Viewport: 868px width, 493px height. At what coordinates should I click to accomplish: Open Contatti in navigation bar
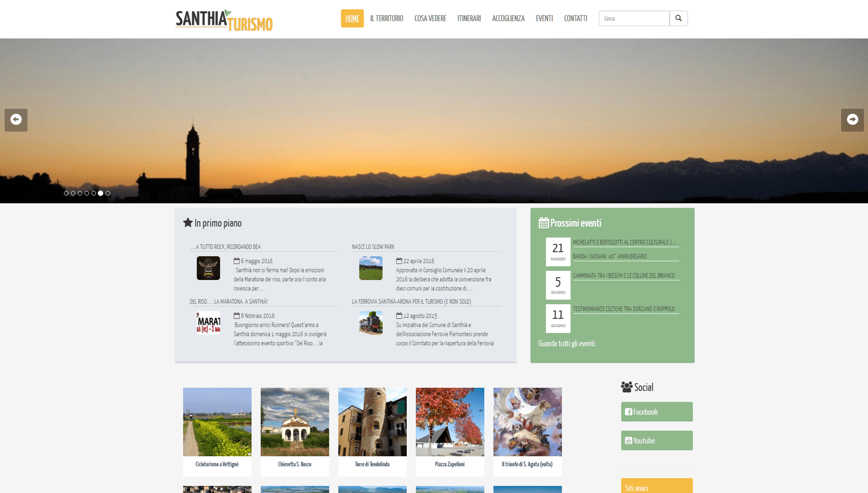pyautogui.click(x=575, y=18)
